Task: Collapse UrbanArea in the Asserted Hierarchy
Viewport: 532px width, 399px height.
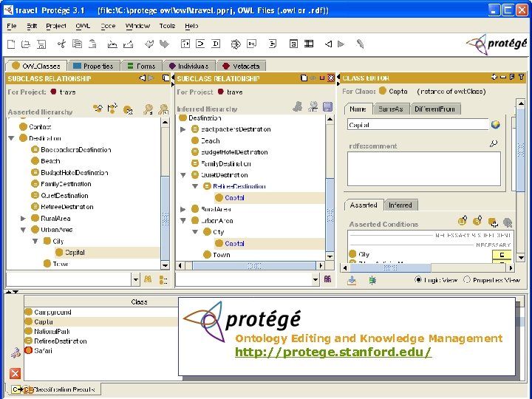Action: coord(23,230)
